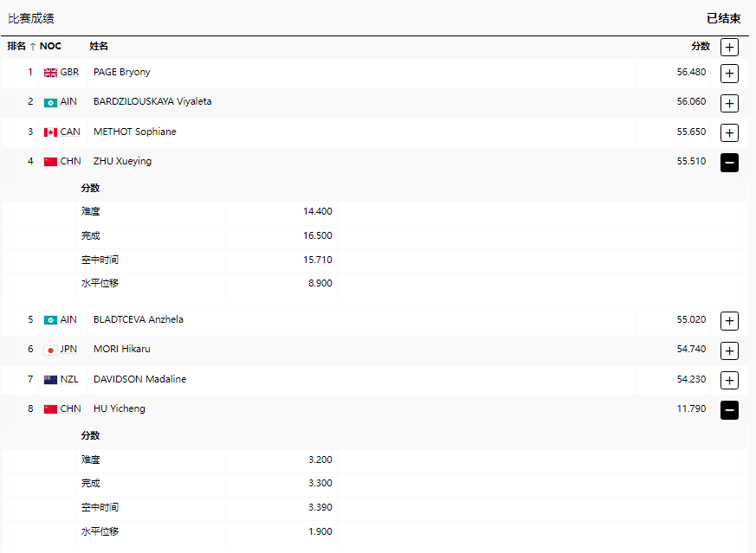
Task: Expand score details for BLADTCEVA Anzhela
Action: point(729,321)
